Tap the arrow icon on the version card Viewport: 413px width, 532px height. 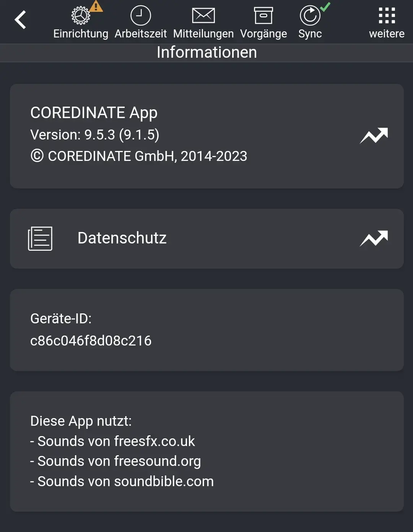tap(374, 136)
